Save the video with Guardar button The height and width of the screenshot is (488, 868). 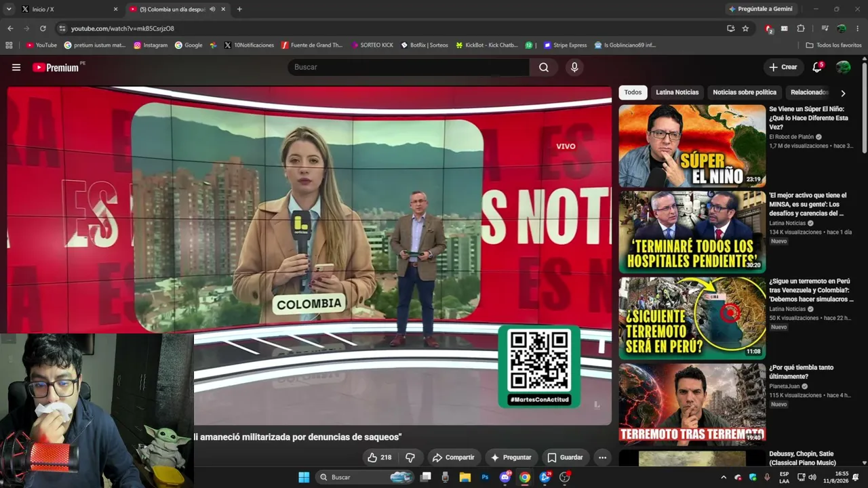[565, 457]
